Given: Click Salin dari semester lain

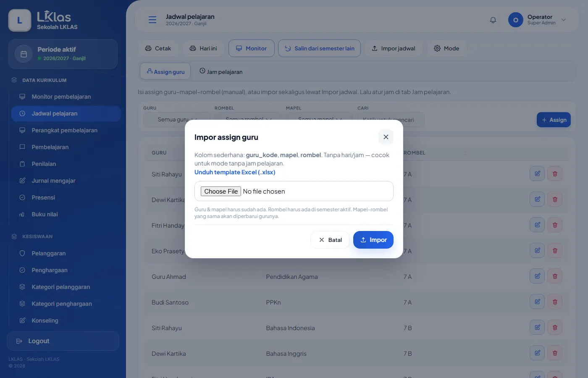Looking at the screenshot, I should (x=319, y=48).
